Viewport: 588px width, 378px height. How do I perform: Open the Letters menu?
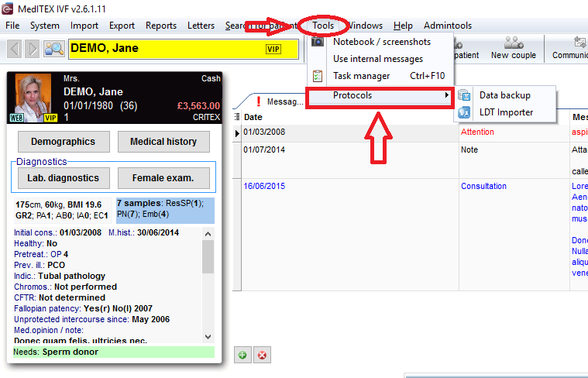[201, 26]
